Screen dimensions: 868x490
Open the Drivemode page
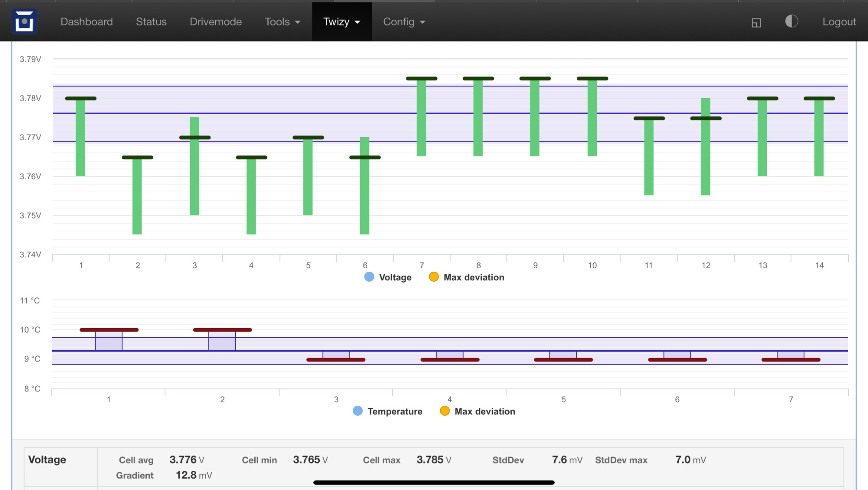pyautogui.click(x=215, y=22)
